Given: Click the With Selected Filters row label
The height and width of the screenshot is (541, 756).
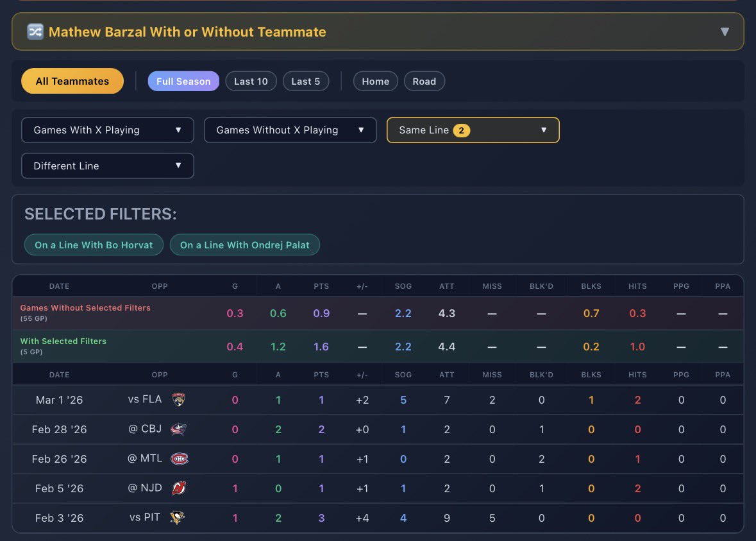Looking at the screenshot, I should point(63,341).
